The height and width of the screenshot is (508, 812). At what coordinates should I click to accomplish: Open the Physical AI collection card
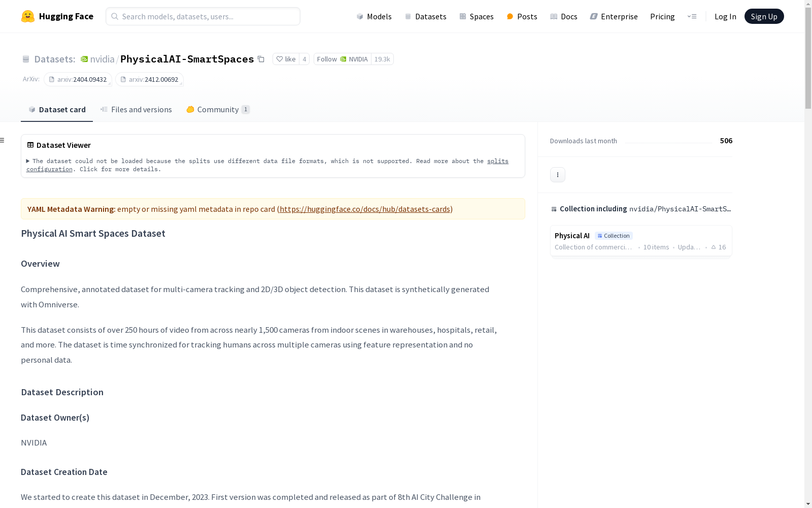pos(641,241)
